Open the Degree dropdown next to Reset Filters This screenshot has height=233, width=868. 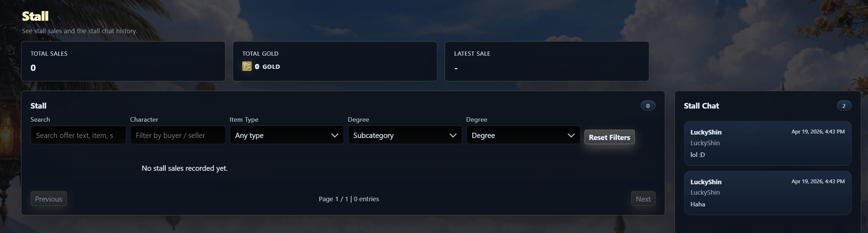pos(523,135)
